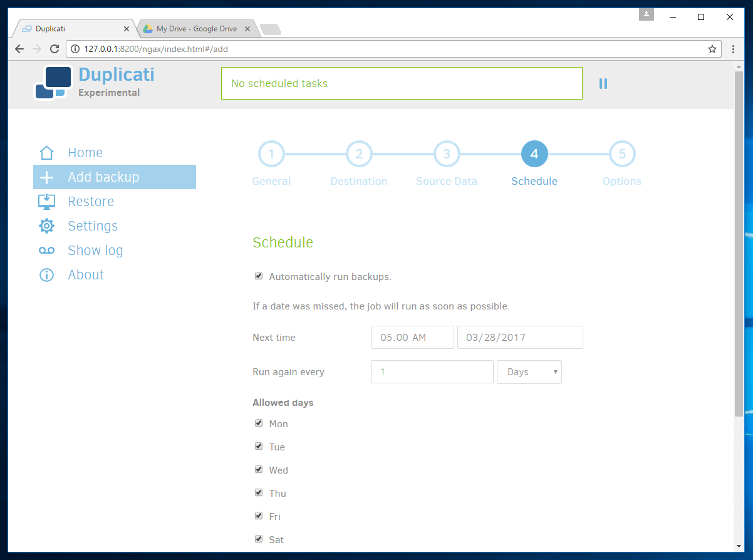Click the Next time date field
The image size is (753, 560).
[x=520, y=337]
